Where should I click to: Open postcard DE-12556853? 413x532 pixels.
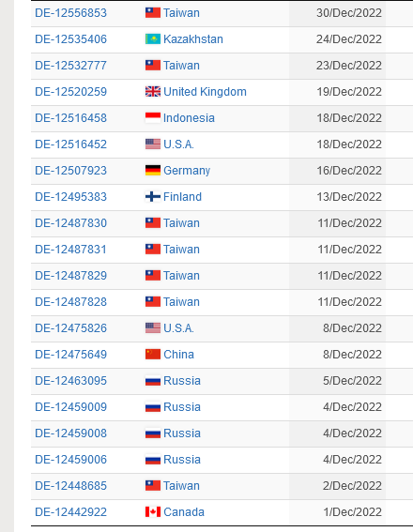[x=71, y=13]
